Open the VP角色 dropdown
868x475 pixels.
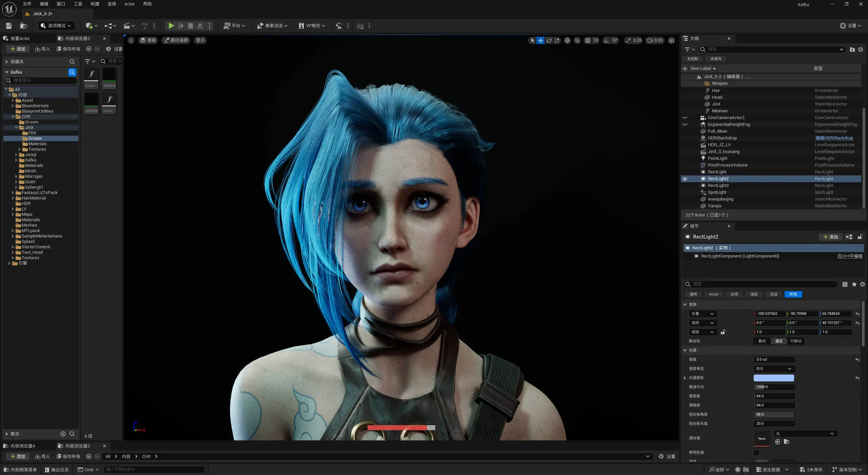tap(312, 26)
